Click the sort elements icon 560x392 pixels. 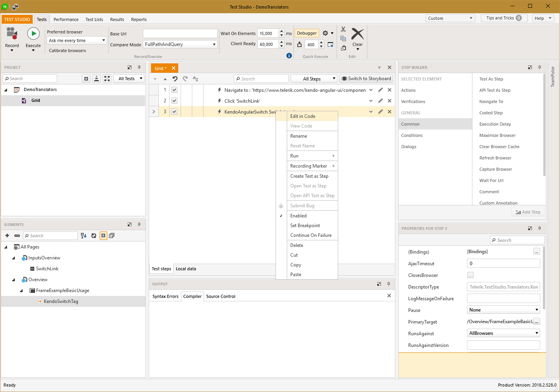pyautogui.click(x=84, y=236)
